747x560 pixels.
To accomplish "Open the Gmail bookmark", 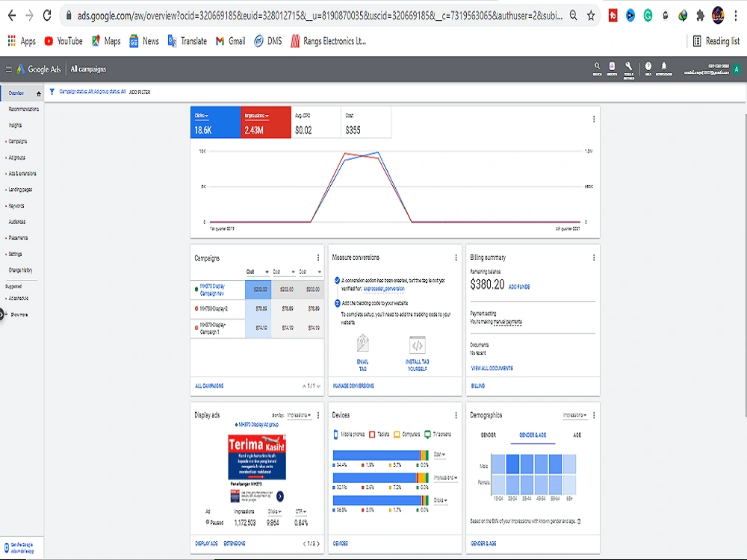I will (231, 41).
